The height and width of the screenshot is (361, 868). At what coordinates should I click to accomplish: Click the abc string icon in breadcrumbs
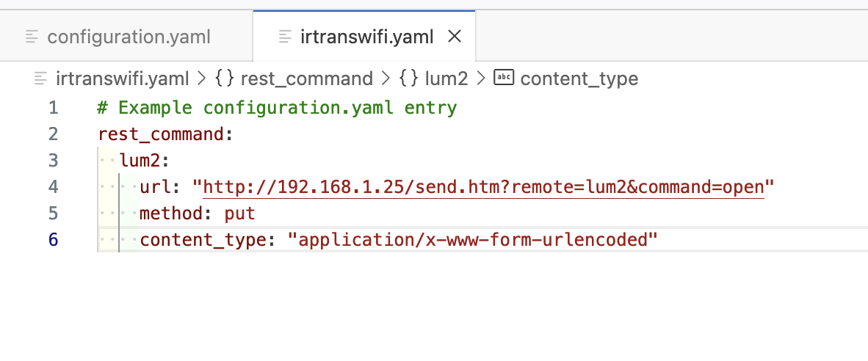tap(504, 78)
